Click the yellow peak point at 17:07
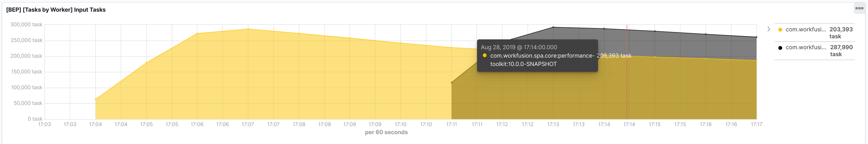This screenshot has height=144, width=868. [x=248, y=29]
